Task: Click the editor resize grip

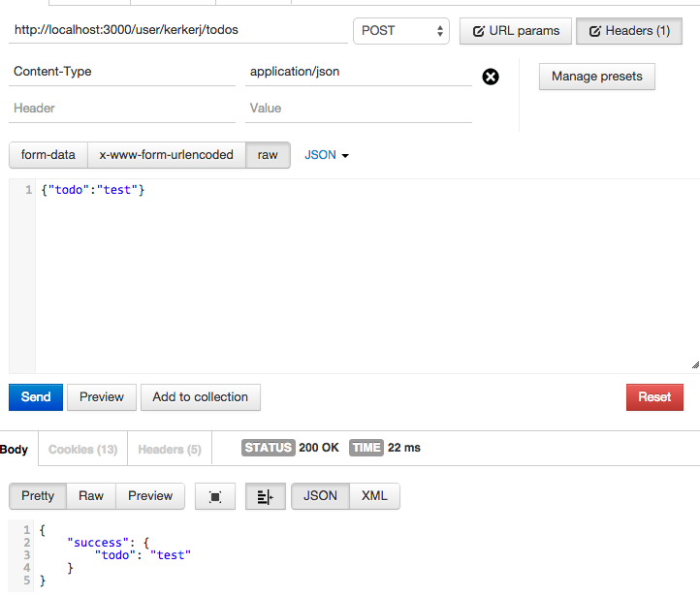Action: coord(694,365)
